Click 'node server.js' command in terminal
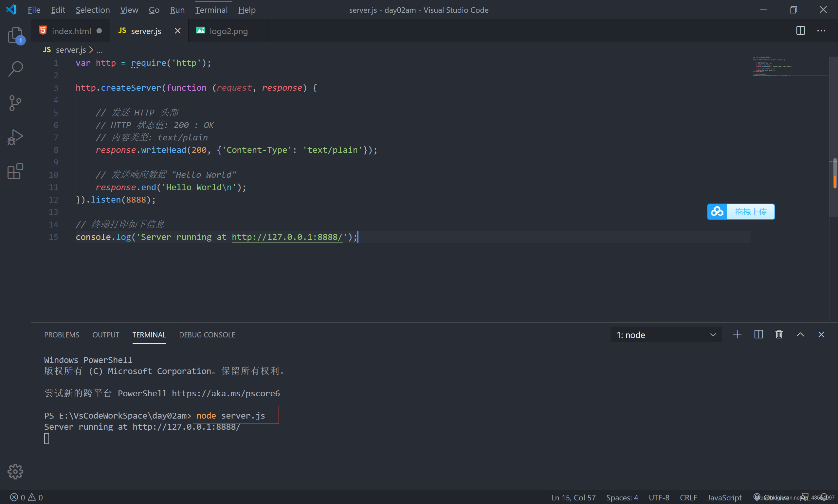The image size is (838, 504). point(231,416)
